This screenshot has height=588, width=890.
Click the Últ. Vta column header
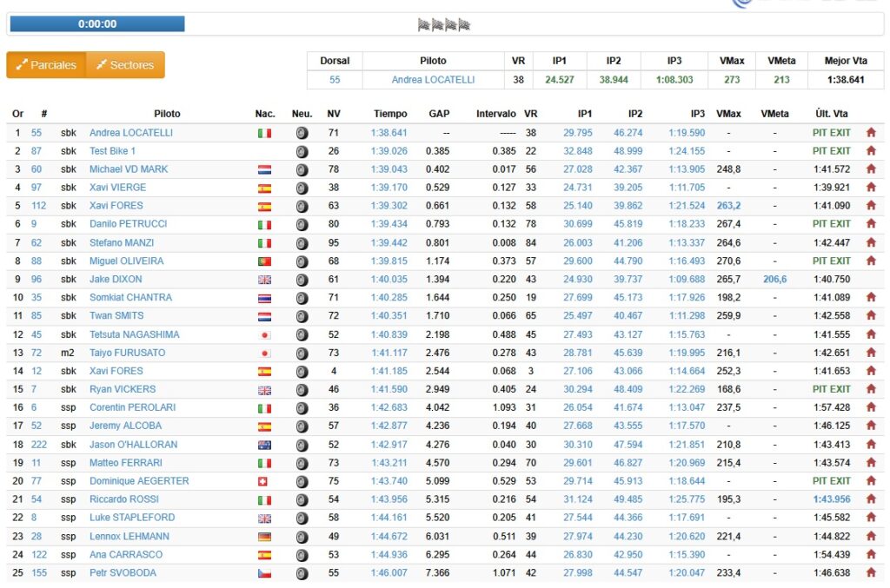click(x=831, y=114)
